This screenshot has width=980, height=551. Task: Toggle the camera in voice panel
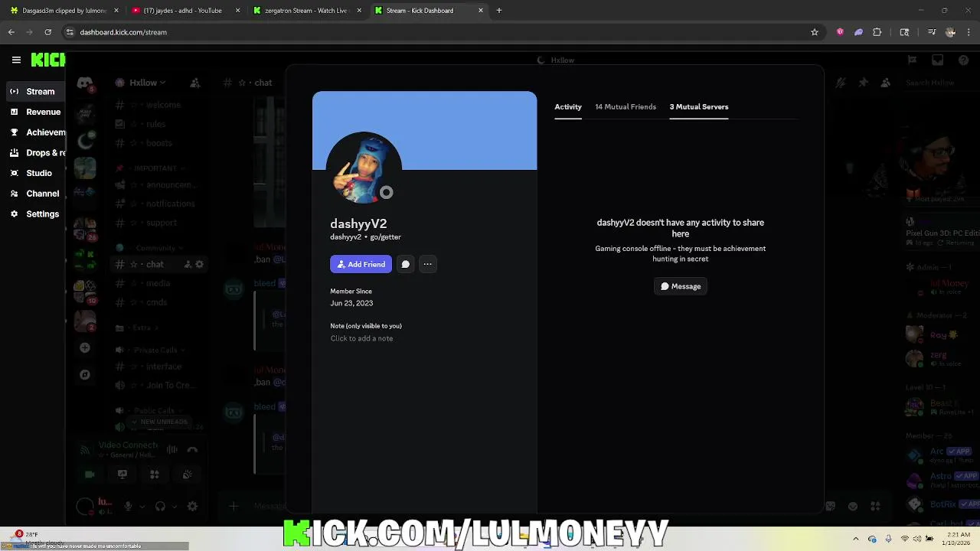(90, 474)
